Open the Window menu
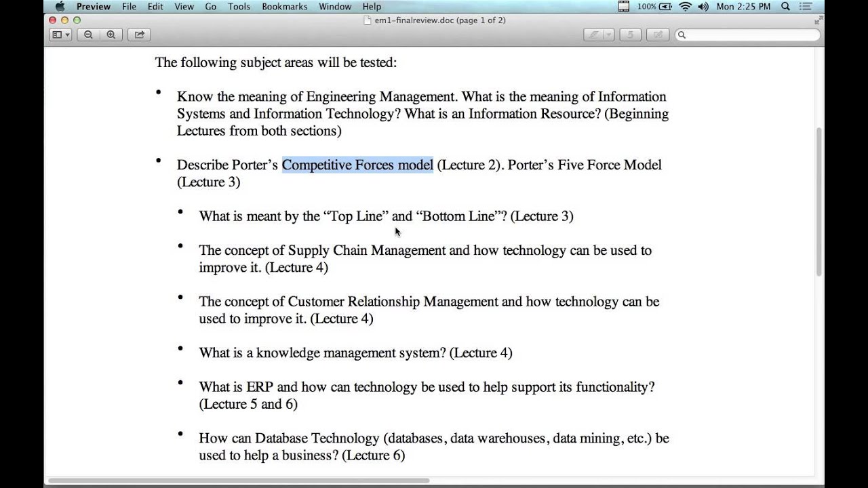The width and height of the screenshot is (868, 488). [x=335, y=6]
